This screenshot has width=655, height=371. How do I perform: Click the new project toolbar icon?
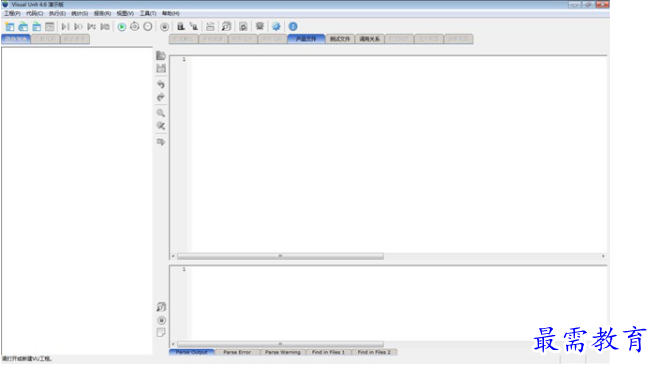click(x=10, y=27)
